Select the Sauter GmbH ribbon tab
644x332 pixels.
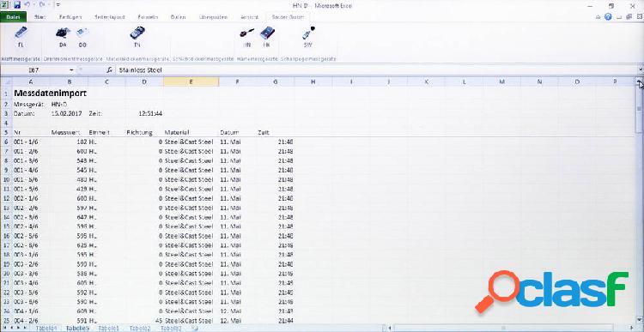tap(288, 17)
